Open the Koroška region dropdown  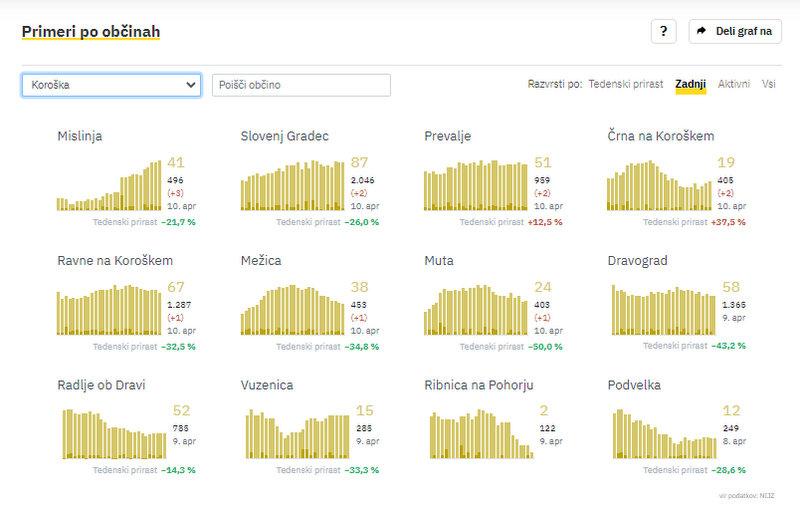pos(111,85)
